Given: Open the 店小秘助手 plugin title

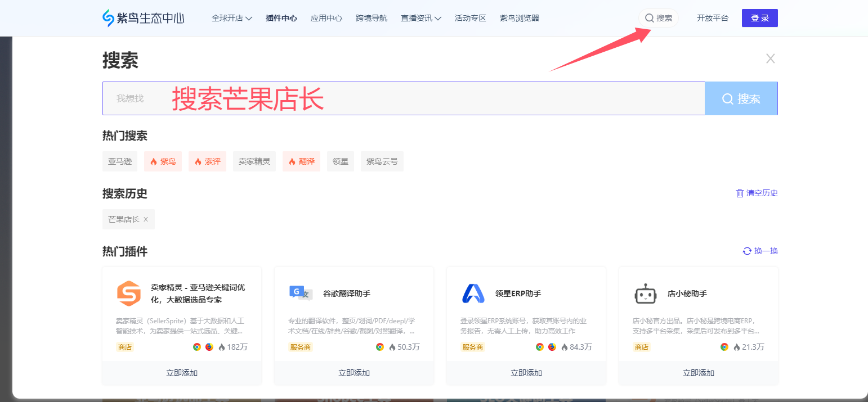Looking at the screenshot, I should point(687,293).
